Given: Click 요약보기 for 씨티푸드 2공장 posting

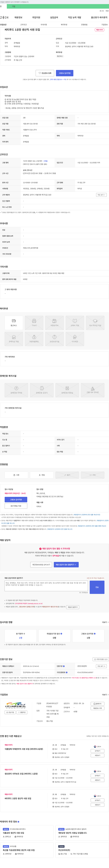Looking at the screenshot, I should coord(98,800).
